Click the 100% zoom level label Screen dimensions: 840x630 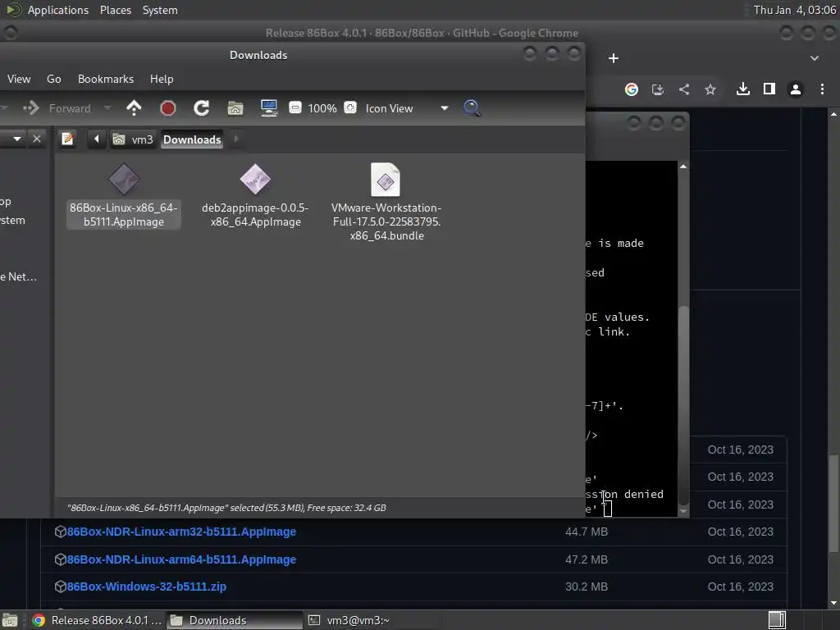[x=322, y=108]
